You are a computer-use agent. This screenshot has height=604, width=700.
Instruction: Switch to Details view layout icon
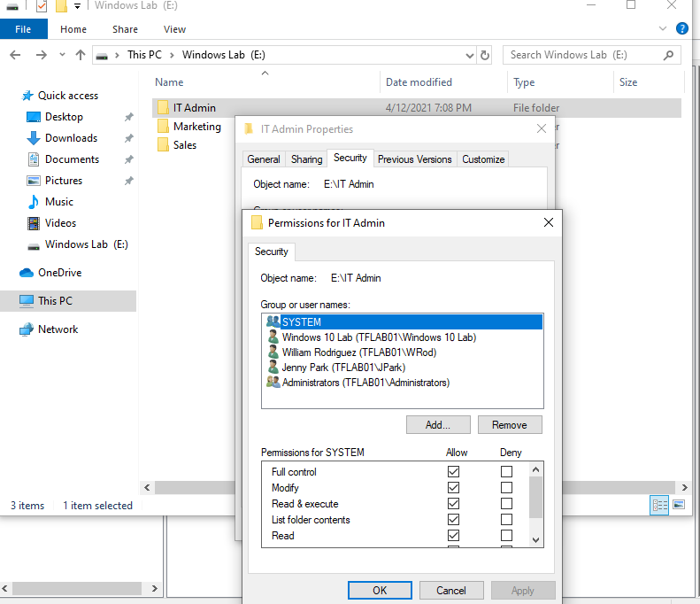(659, 506)
